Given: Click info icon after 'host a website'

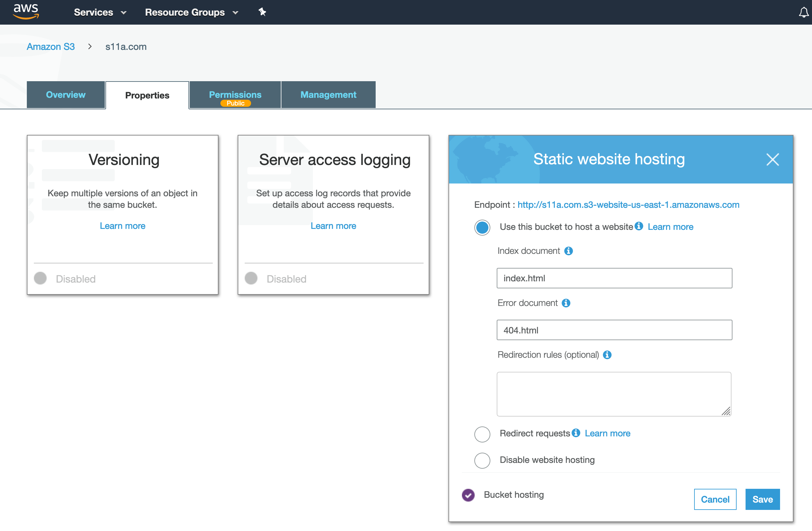Looking at the screenshot, I should [x=639, y=226].
